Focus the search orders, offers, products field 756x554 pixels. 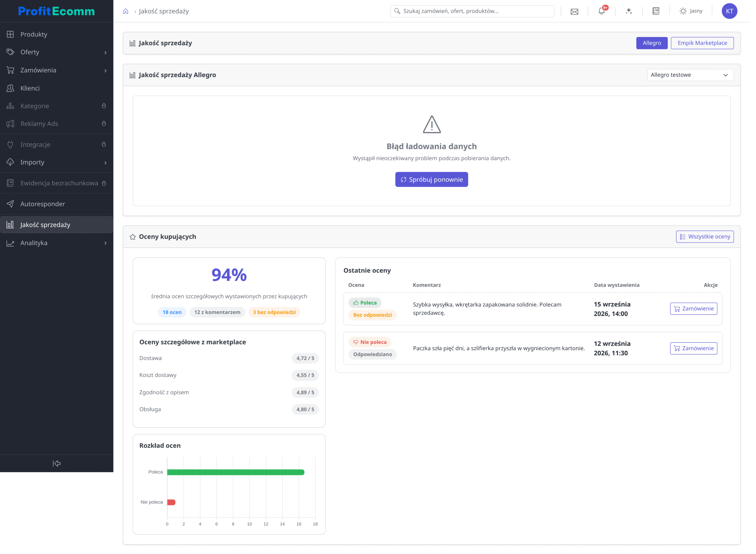pos(472,11)
